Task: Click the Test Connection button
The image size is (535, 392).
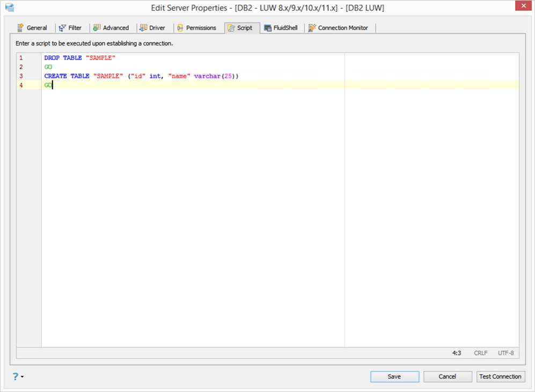Action: click(500, 376)
